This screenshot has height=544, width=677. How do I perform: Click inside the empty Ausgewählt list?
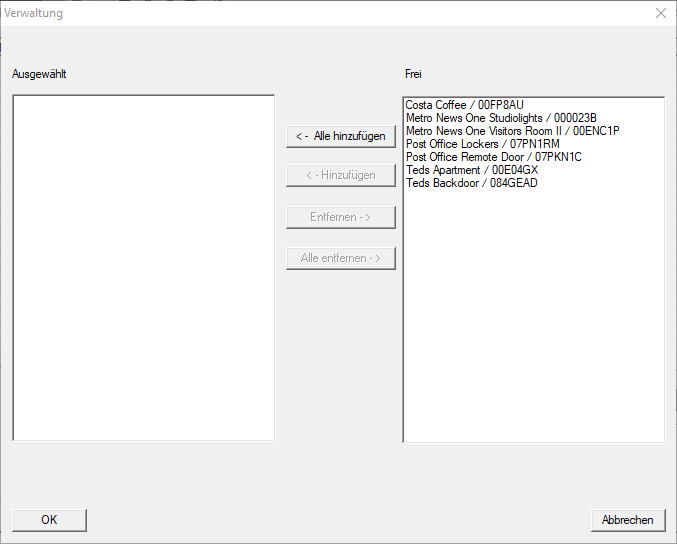[x=143, y=267]
